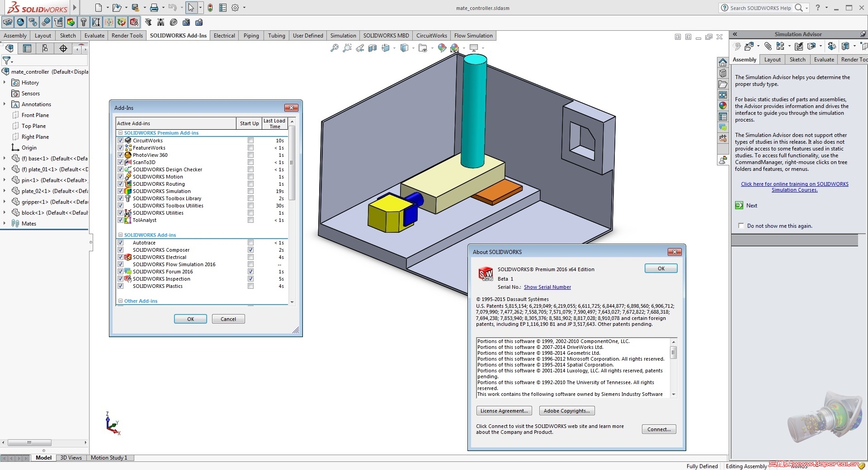Uncheck the Autotrace active add-in checkbox
Screen dimensions: 868x470
[x=121, y=243]
